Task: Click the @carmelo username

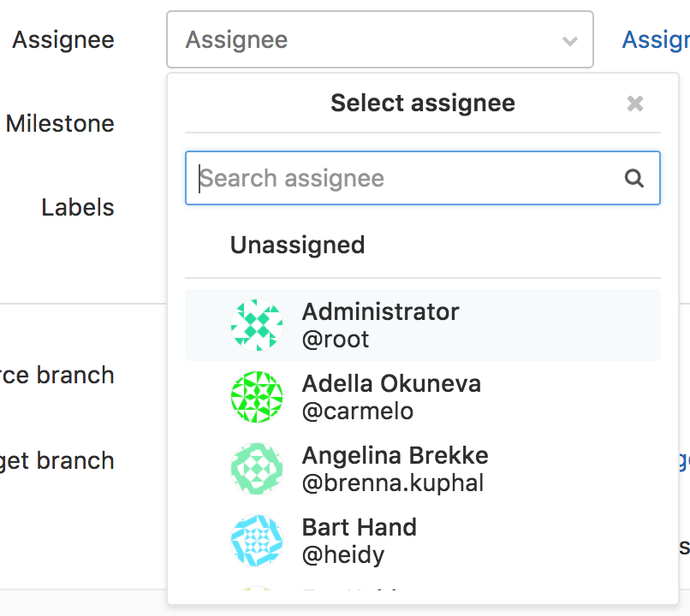Action: (x=357, y=412)
